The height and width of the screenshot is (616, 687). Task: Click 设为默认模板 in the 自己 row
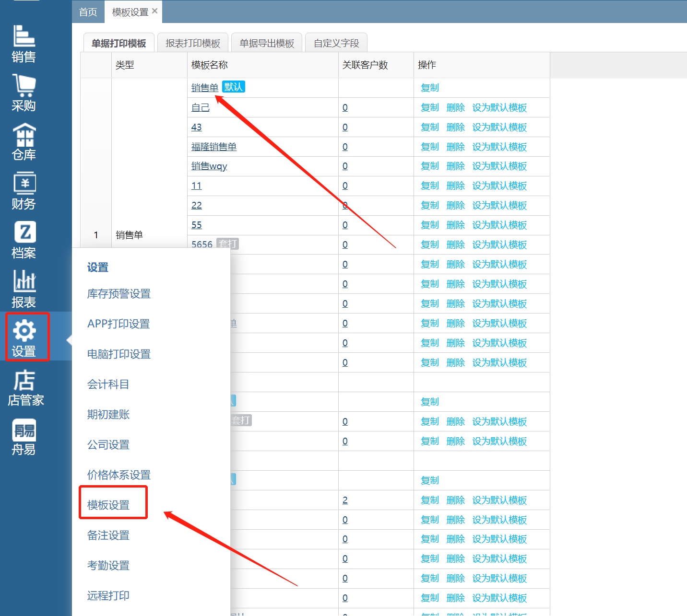click(x=499, y=107)
